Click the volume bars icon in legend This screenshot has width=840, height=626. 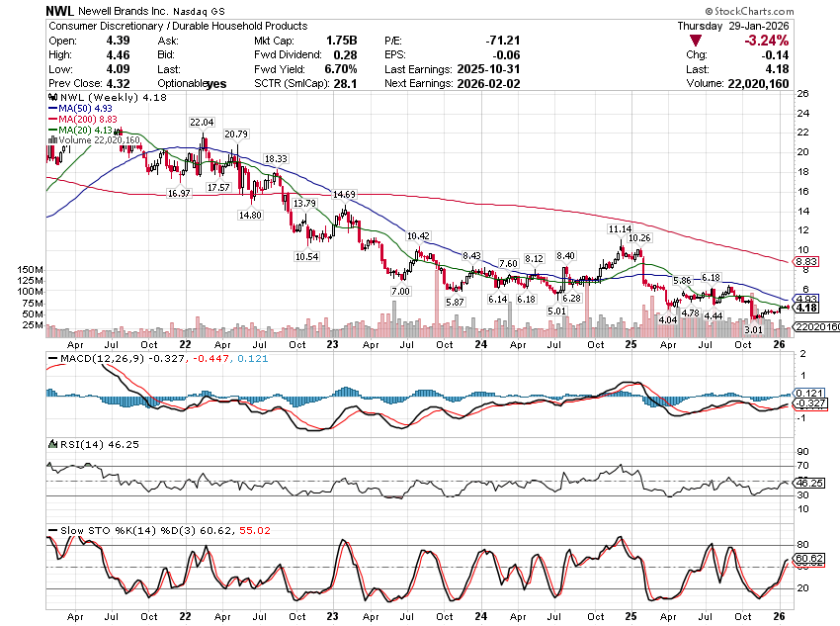click(x=51, y=140)
